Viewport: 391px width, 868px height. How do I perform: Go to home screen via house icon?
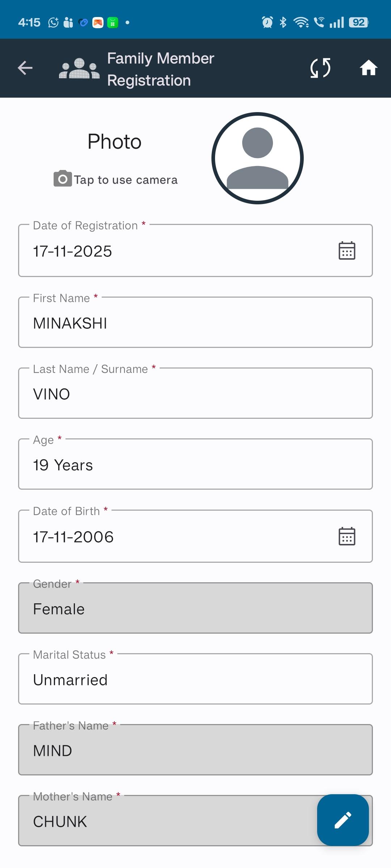coord(369,68)
